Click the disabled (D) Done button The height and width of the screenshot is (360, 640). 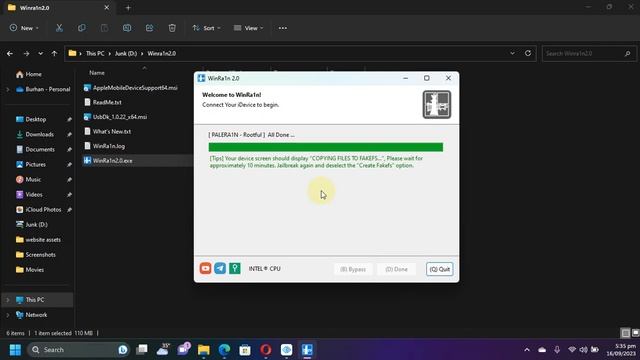(396, 269)
